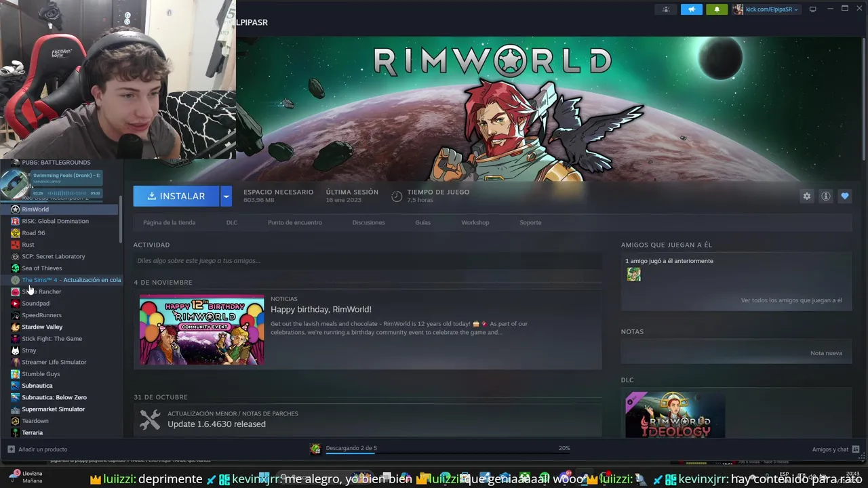The height and width of the screenshot is (488, 868).
Task: Click the Stray cat icon
Action: tap(15, 350)
